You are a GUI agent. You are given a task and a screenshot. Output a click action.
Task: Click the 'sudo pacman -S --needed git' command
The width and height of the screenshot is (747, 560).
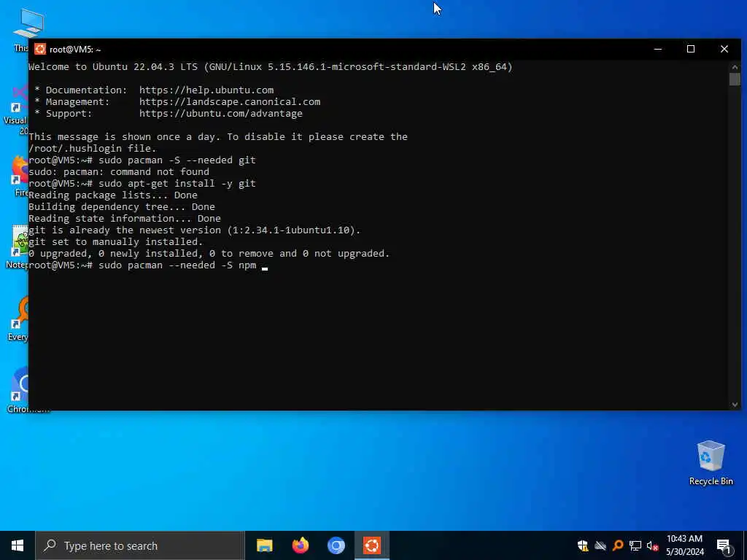[x=177, y=160]
